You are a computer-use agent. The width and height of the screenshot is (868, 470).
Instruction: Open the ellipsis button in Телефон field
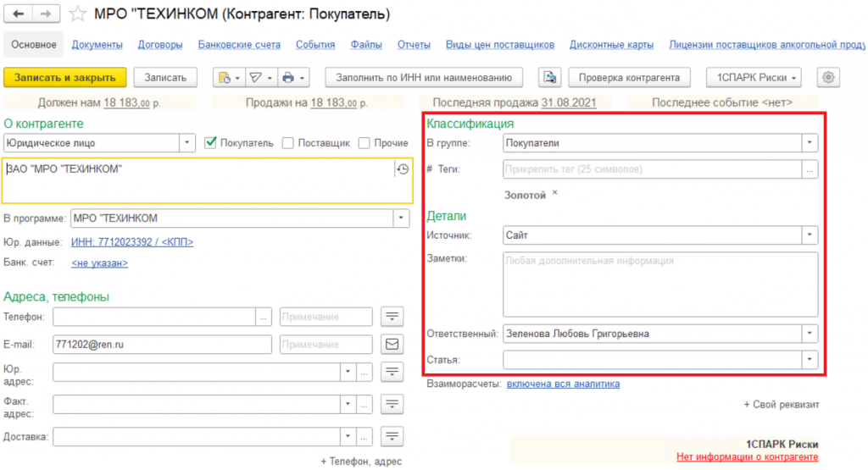pyautogui.click(x=264, y=317)
